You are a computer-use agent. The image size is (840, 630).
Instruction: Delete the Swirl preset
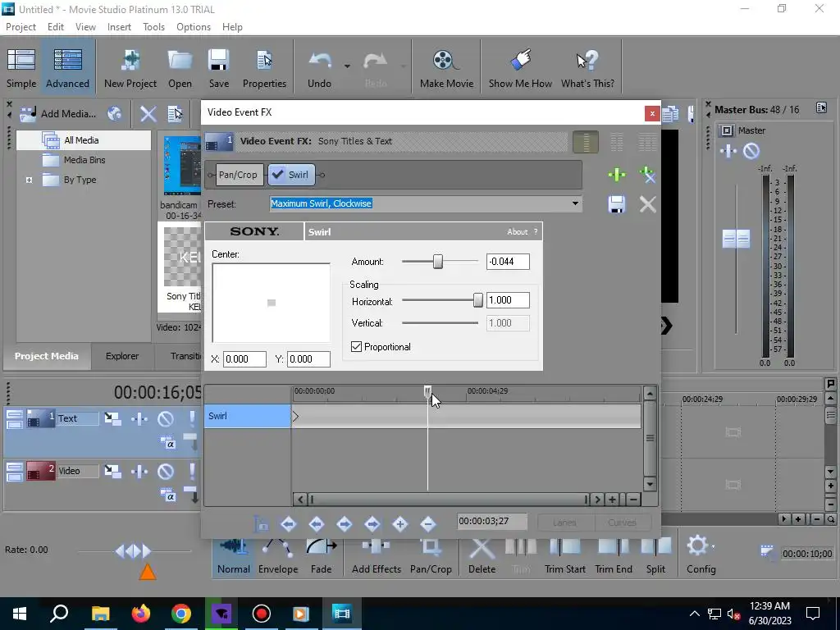tap(647, 204)
